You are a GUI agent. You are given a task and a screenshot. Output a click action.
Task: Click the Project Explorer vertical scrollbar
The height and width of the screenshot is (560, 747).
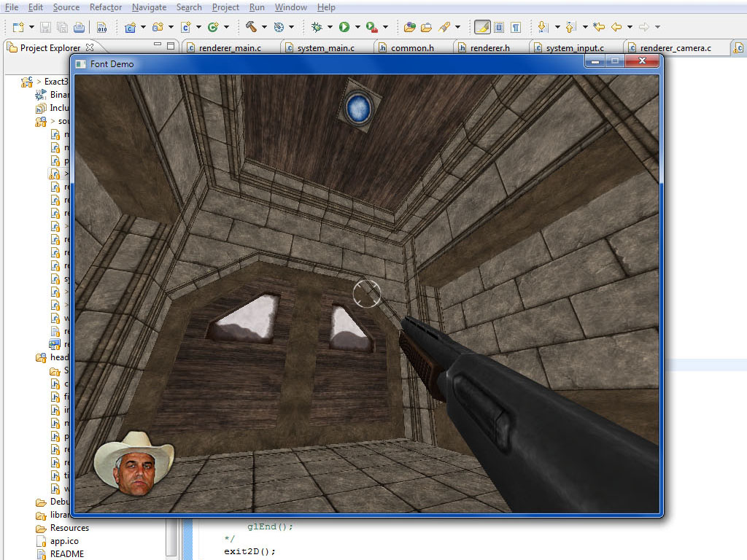coord(171,538)
